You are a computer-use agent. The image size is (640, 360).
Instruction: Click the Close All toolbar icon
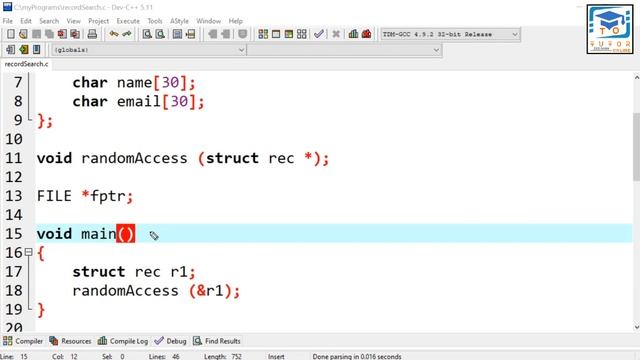[x=75, y=34]
